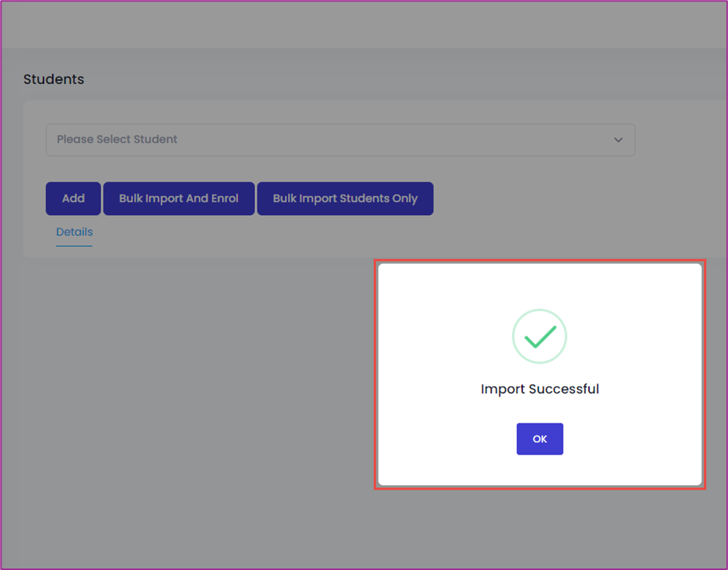Screen dimensions: 728x570
Task: Click the down arrow in the student selector
Action: coord(618,140)
